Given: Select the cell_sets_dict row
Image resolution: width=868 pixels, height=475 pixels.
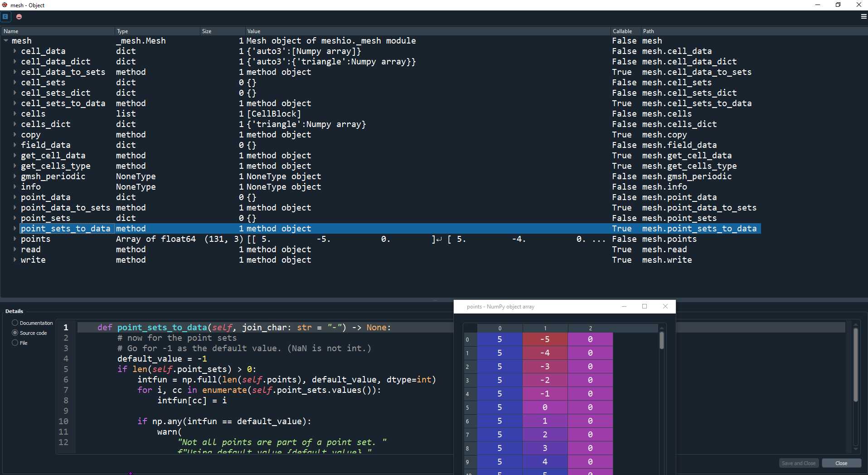Looking at the screenshot, I should coord(381,93).
